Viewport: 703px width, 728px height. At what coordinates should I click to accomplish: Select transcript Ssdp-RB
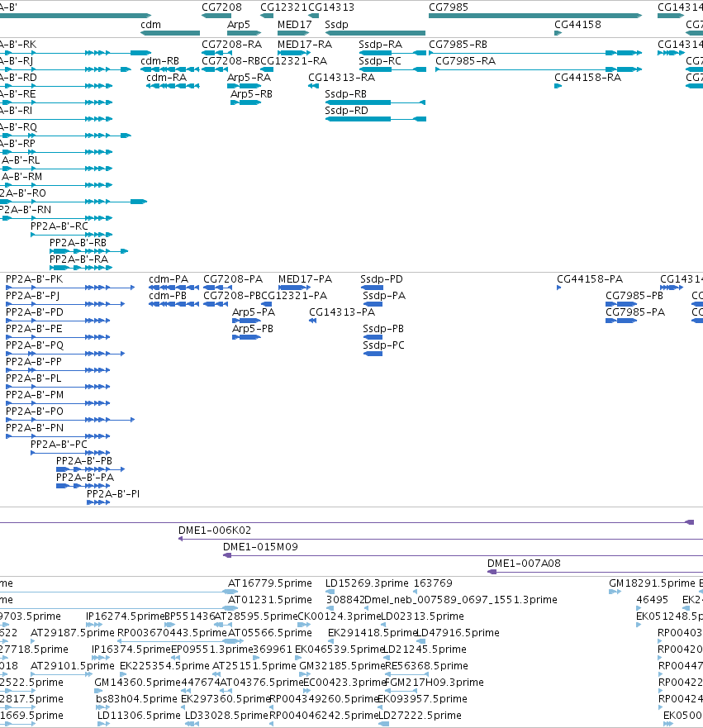tap(375, 102)
